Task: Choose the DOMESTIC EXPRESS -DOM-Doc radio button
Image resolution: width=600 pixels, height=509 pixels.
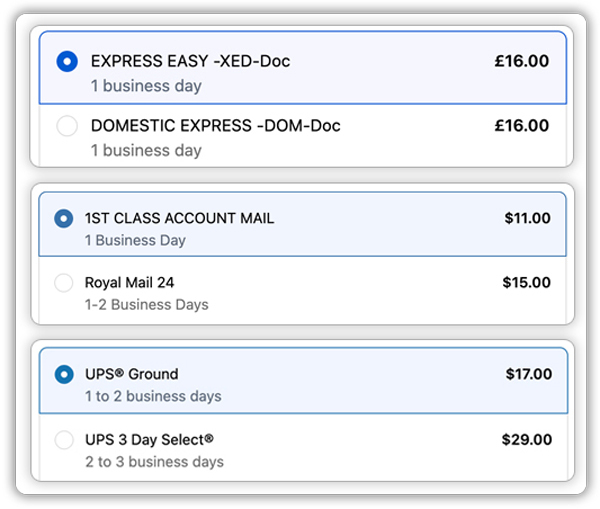Action: (x=66, y=126)
